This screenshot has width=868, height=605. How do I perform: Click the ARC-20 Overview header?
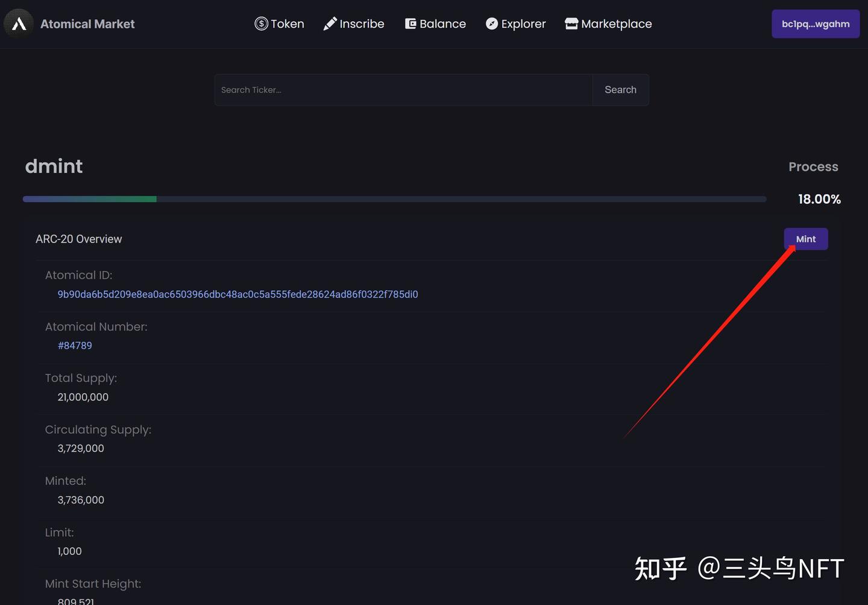coord(79,239)
